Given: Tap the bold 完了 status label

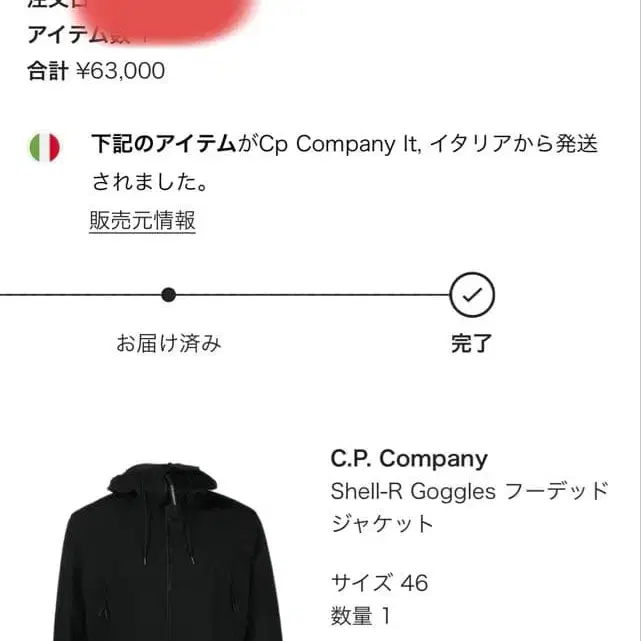Looking at the screenshot, I should [x=472, y=343].
